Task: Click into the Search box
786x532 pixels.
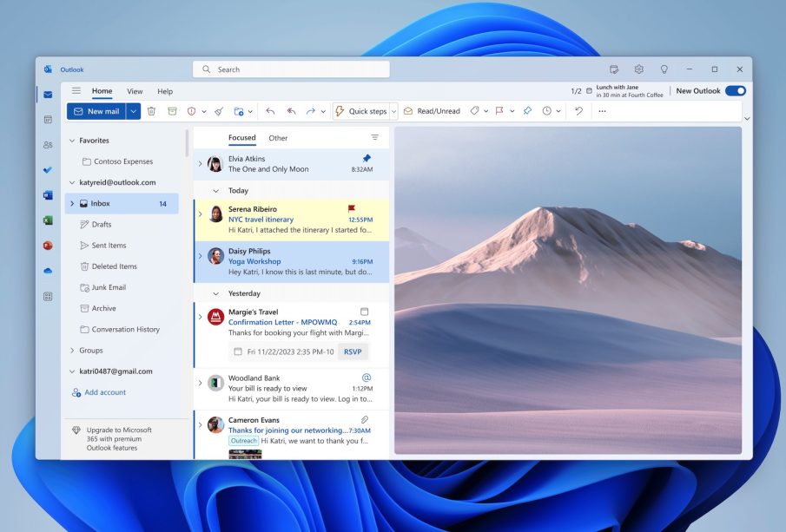Action: pyautogui.click(x=291, y=69)
